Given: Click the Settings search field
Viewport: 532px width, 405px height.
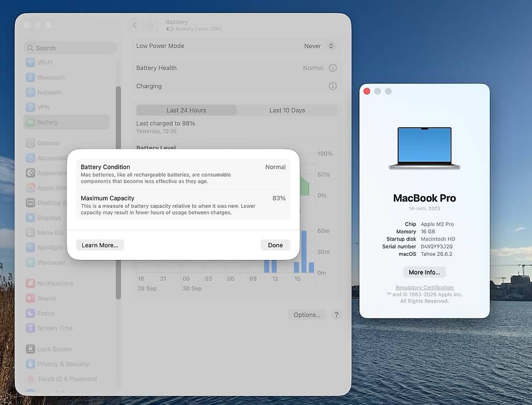Looking at the screenshot, I should pos(71,48).
